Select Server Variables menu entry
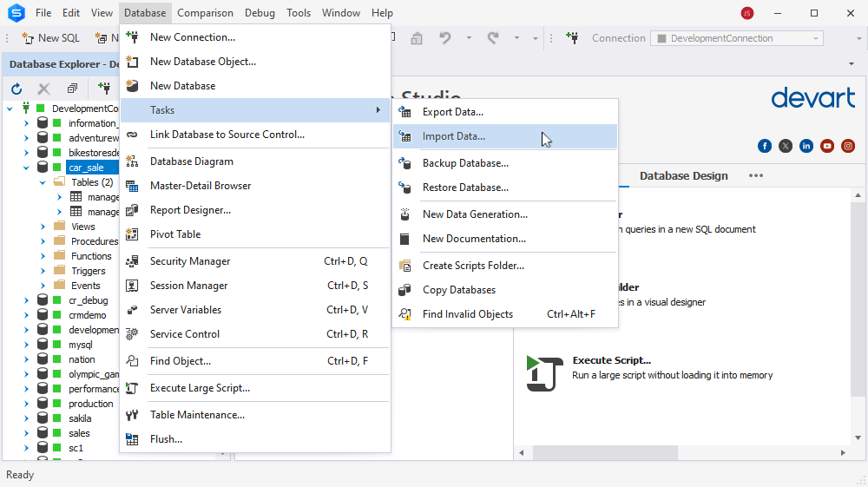This screenshot has width=868, height=487. click(x=255, y=310)
